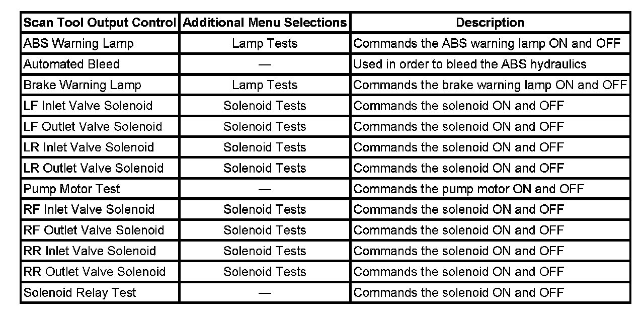Select the "LR Outlet Valve Solenoid" entry
Image resolution: width=644 pixels, height=318 pixels.
pos(94,168)
